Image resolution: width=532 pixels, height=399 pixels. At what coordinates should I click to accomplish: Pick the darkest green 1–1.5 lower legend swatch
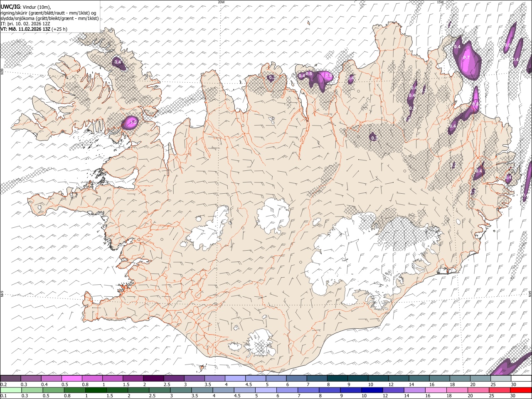96,390
